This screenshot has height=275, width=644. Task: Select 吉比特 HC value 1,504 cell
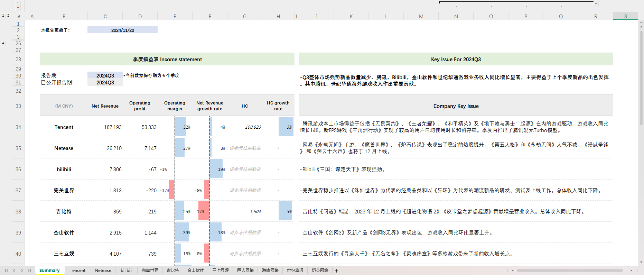click(245, 211)
